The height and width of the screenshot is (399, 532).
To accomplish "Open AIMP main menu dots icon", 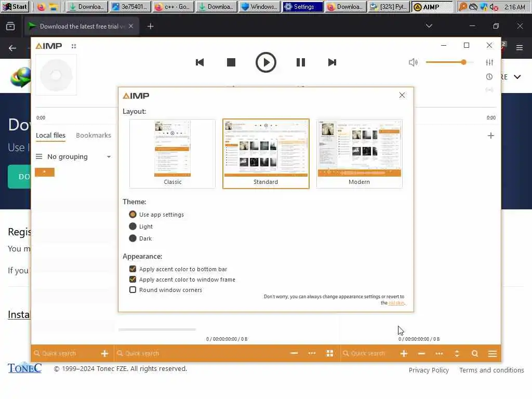I will coord(74,46).
